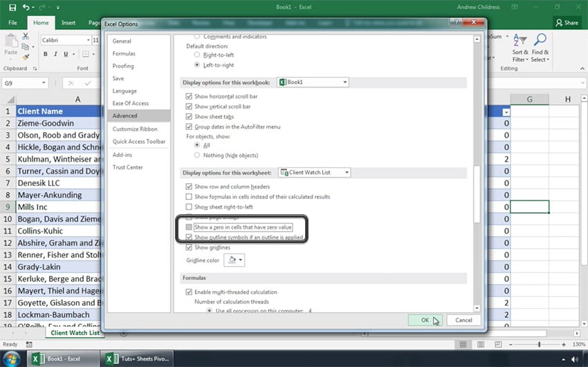Open the Borders tool in Font group
The height and width of the screenshot is (367, 588).
coord(86,54)
